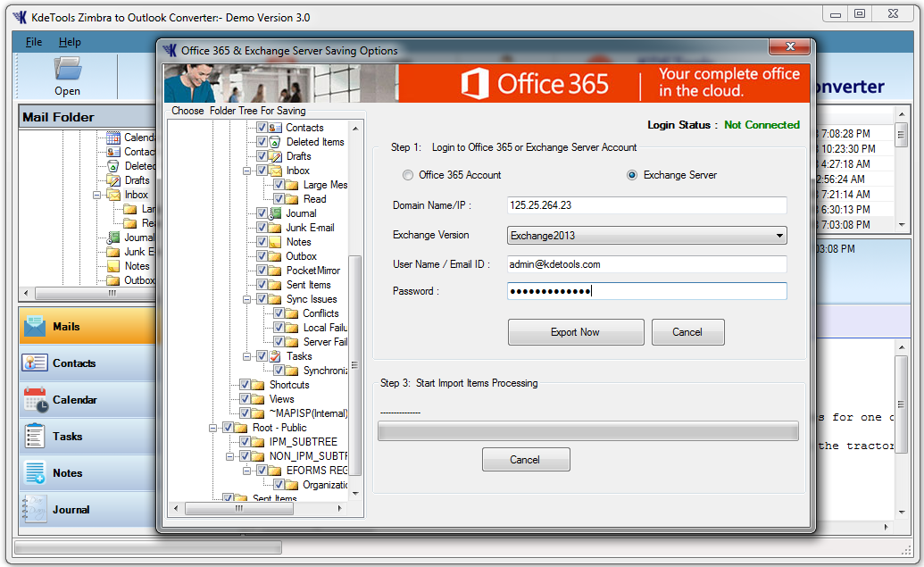The image size is (924, 567).
Task: Click the Contacts card icon in the sidebar
Action: (35, 363)
